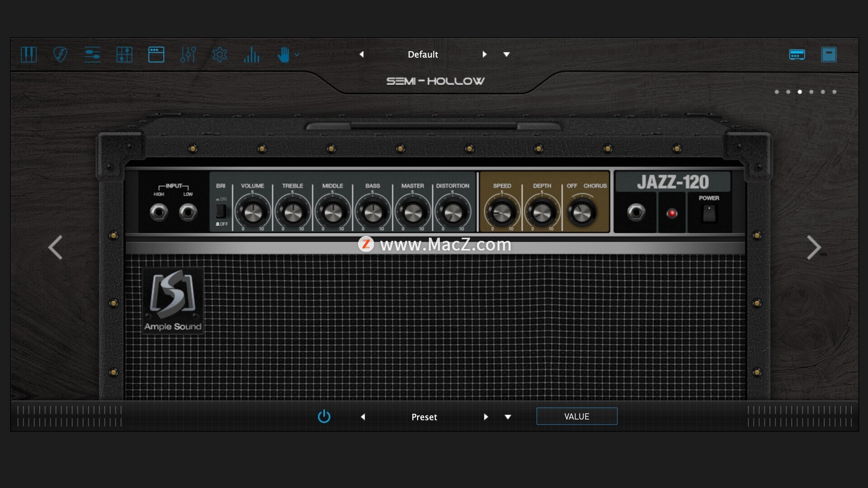Select the sixth page dot

835,92
